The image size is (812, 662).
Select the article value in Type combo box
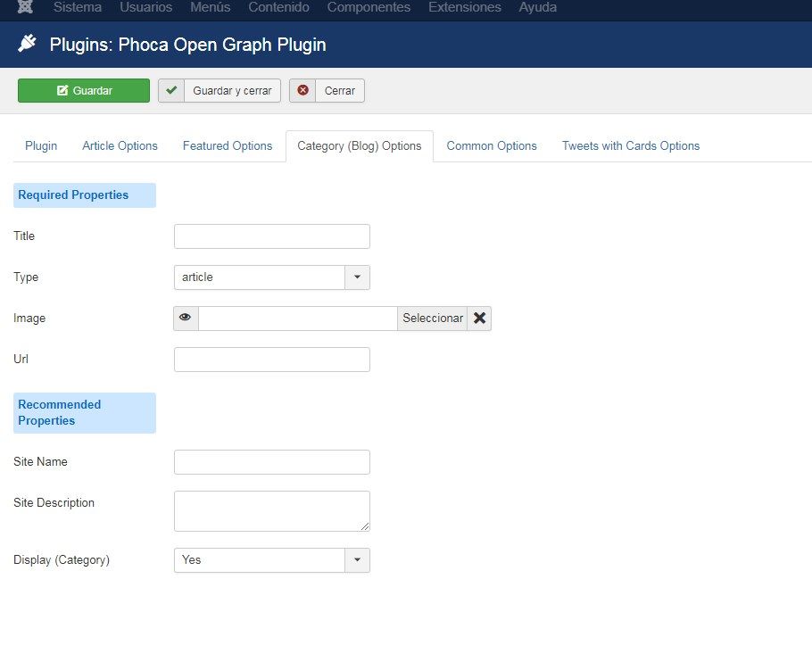(260, 277)
